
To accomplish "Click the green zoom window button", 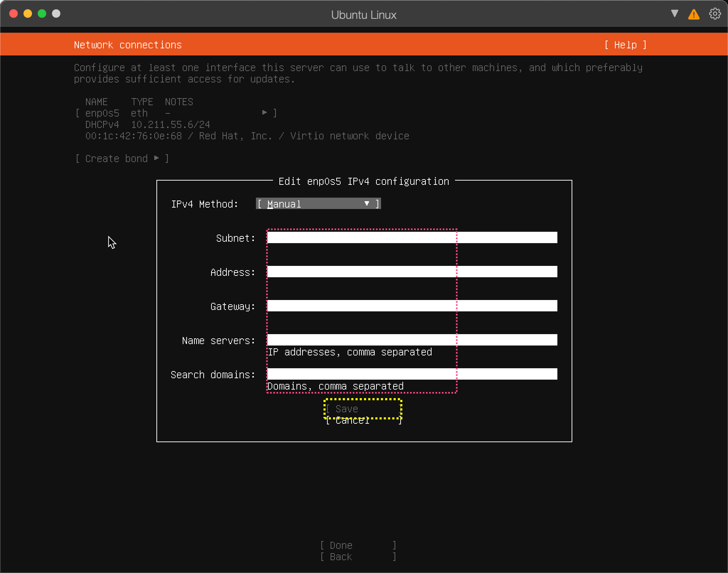I will (42, 14).
